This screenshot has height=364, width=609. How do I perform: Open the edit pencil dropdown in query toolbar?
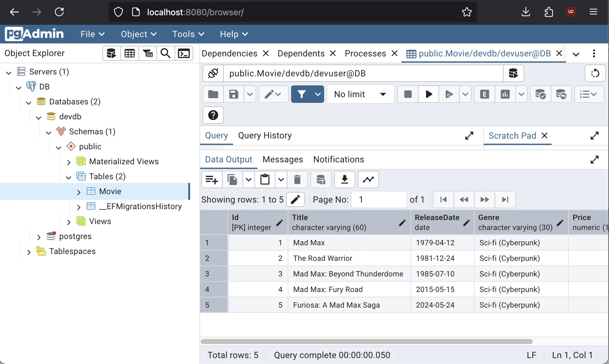point(273,94)
